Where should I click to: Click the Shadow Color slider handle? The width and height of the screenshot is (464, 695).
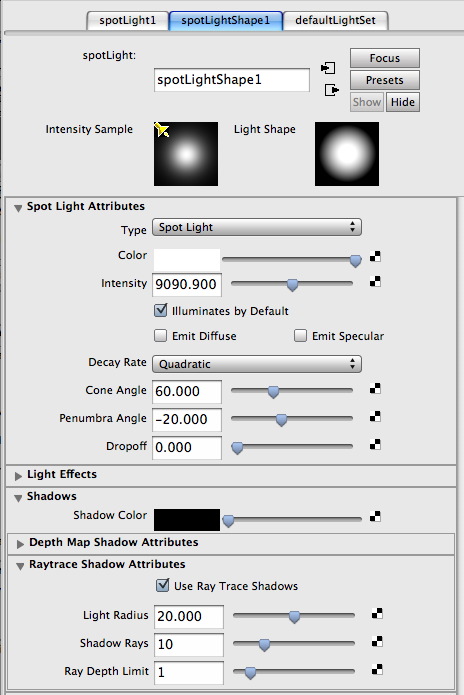(228, 521)
